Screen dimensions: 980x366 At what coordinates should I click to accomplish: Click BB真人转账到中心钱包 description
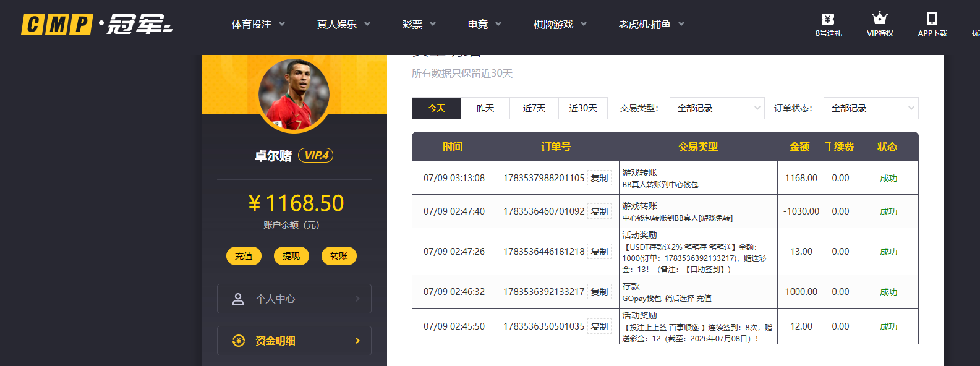pyautogui.click(x=660, y=185)
